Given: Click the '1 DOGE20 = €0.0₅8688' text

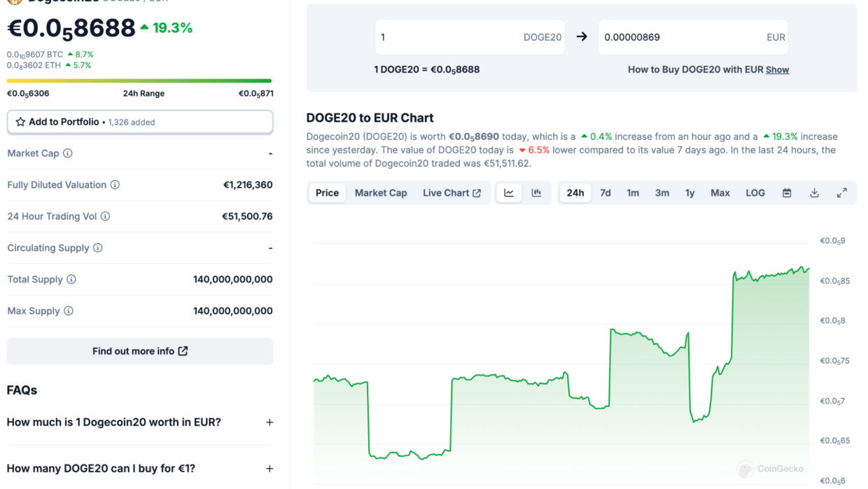Looking at the screenshot, I should pyautogui.click(x=427, y=70).
